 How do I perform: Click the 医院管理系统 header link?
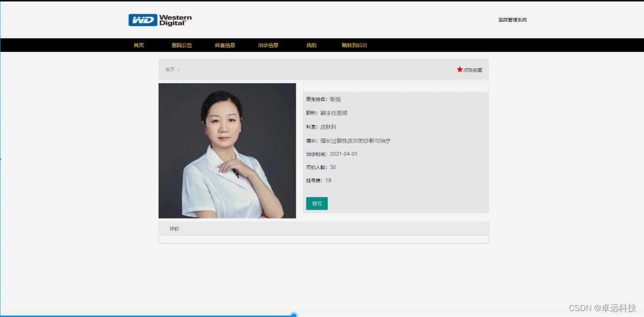512,20
